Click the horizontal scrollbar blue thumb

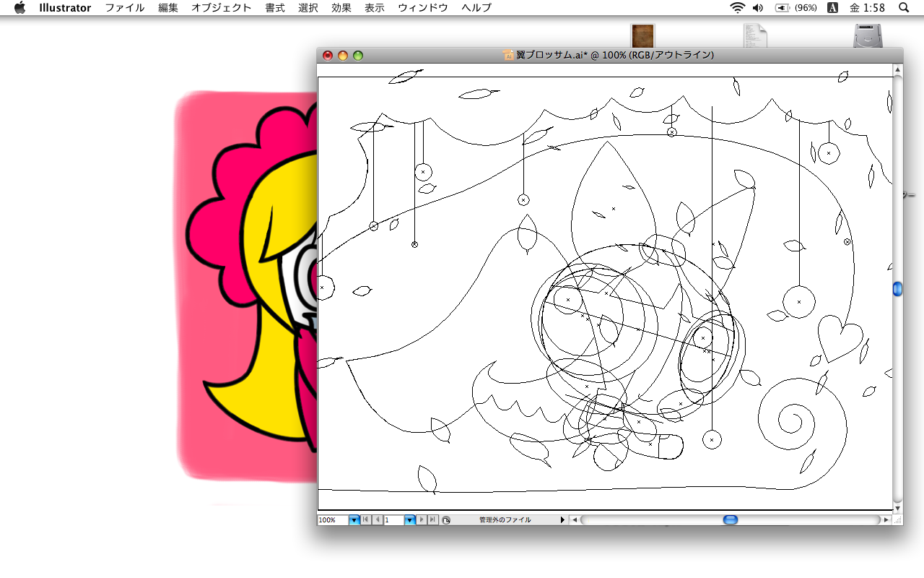731,520
